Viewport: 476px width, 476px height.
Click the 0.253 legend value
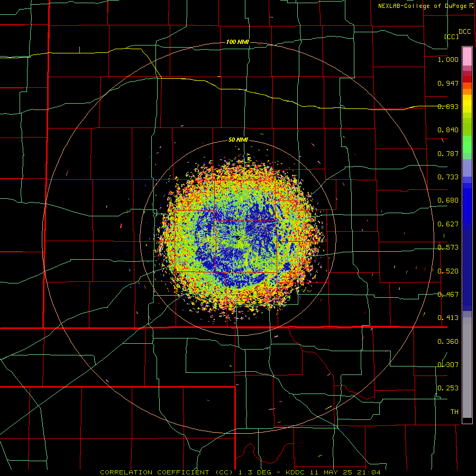point(448,388)
